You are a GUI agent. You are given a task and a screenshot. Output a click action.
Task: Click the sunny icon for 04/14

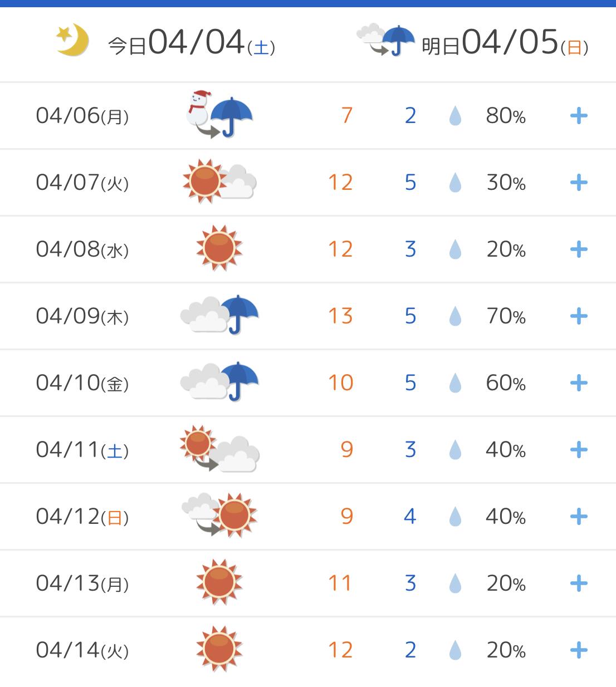219,649
